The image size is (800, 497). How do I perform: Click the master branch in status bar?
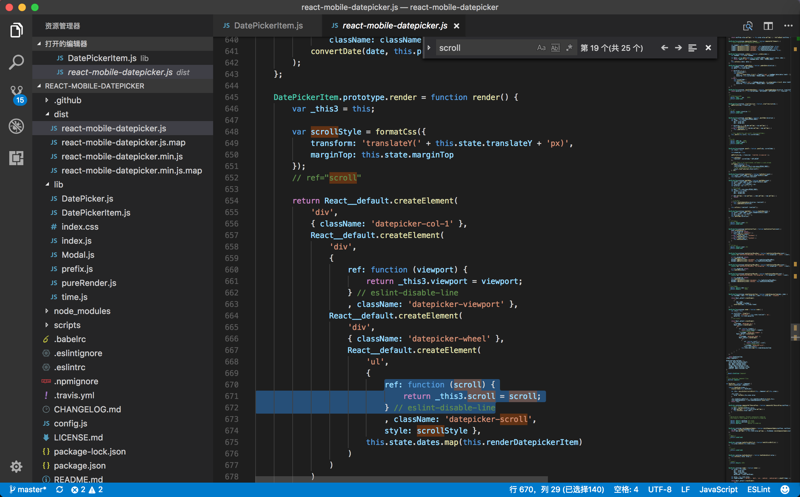28,490
